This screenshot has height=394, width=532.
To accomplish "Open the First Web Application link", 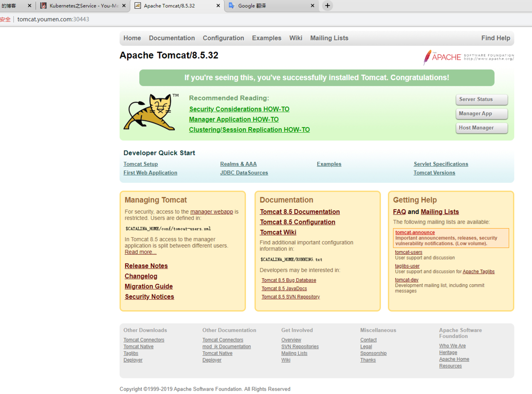I will pos(150,173).
